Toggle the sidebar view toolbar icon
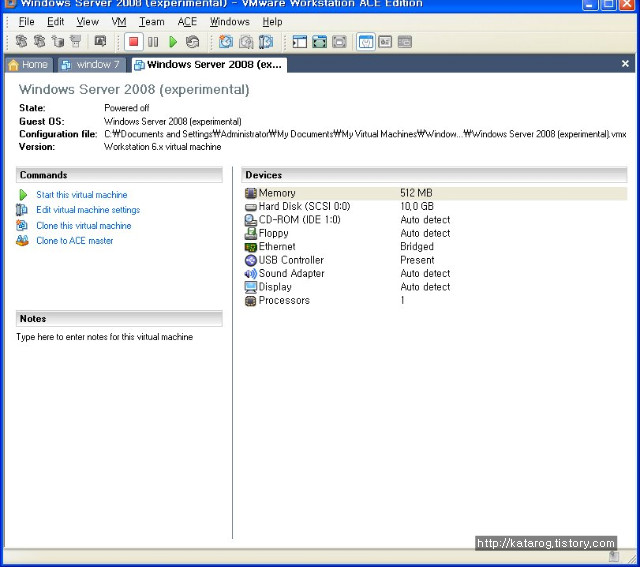Viewport: 640px width, 567px height. click(300, 42)
